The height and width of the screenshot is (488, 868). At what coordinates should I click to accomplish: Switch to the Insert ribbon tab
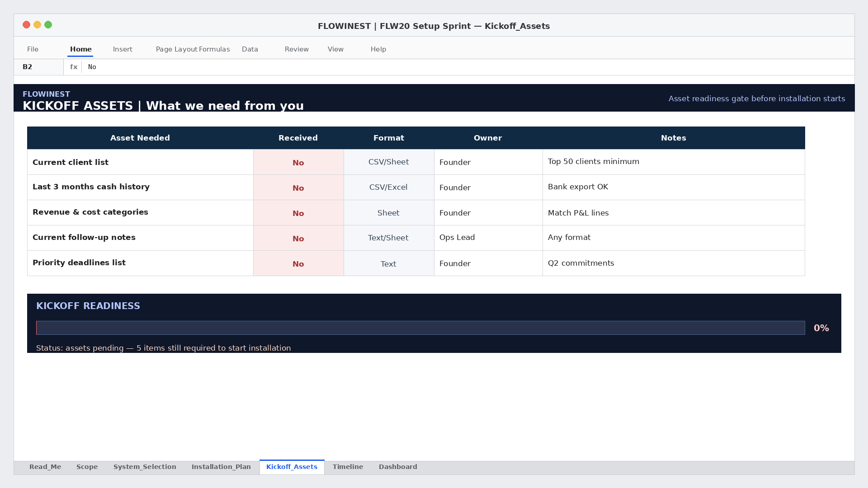pos(123,49)
